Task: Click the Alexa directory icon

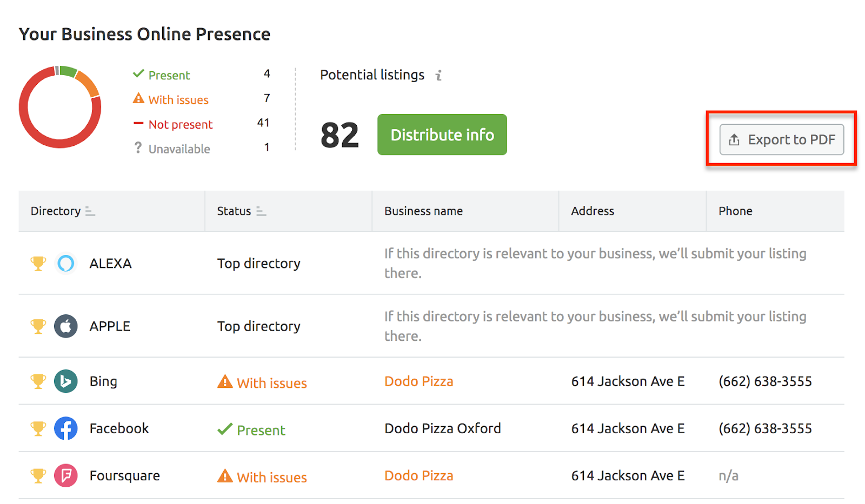Action: (x=65, y=263)
